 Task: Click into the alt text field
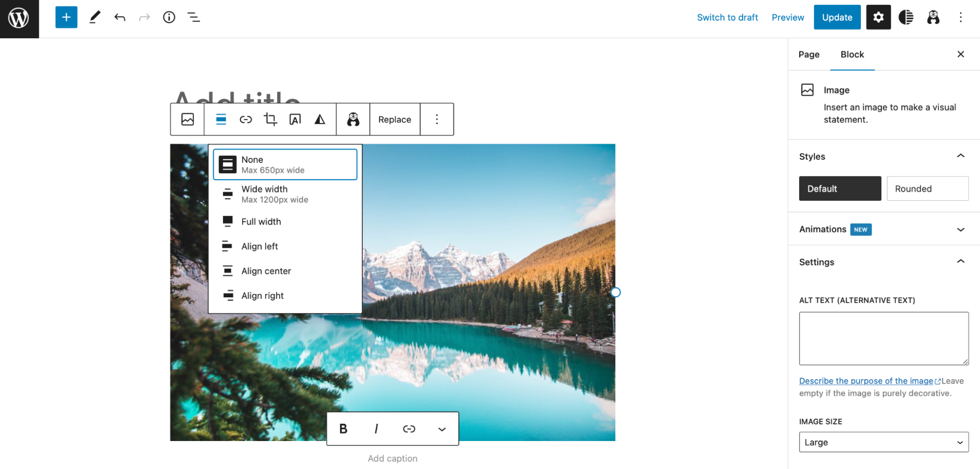(x=883, y=339)
